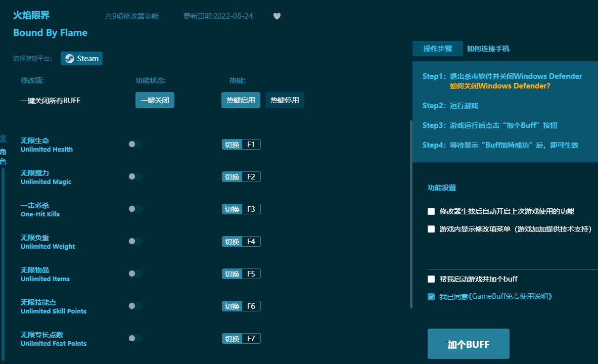This screenshot has height=364, width=598.
Task: Click the F3 hotkey field for One-Hit Kills
Action: point(251,209)
